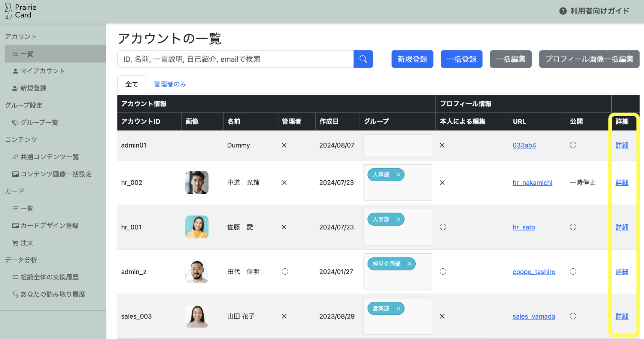Open hr_nakamichi profile URL link
Screen dimensions: 644x339
(532, 182)
